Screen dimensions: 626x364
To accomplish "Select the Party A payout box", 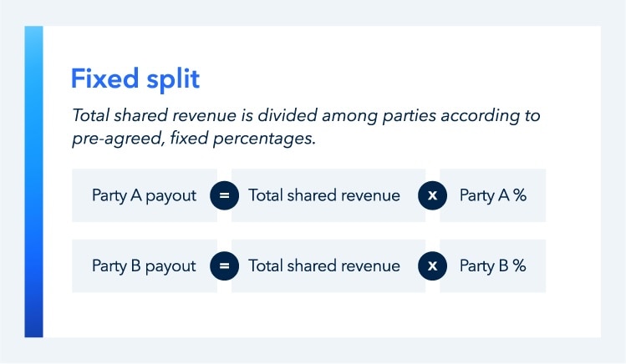I will click(x=144, y=195).
